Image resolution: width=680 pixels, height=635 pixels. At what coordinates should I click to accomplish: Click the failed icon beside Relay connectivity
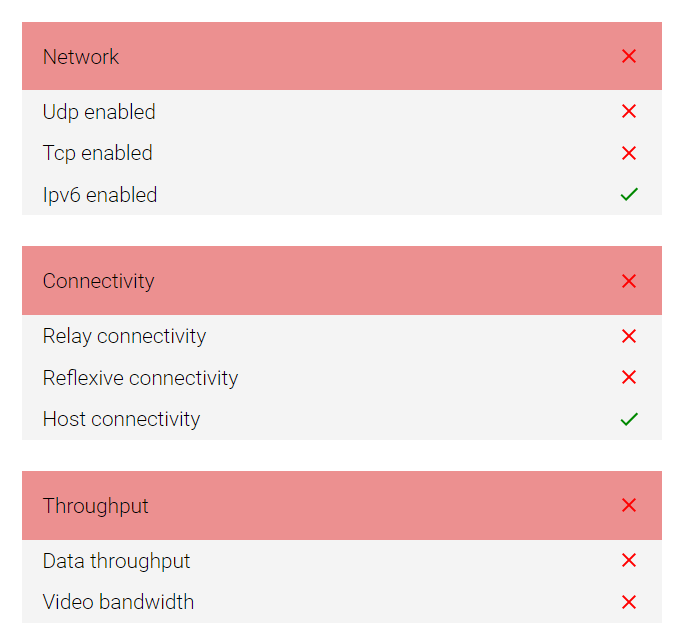(629, 336)
